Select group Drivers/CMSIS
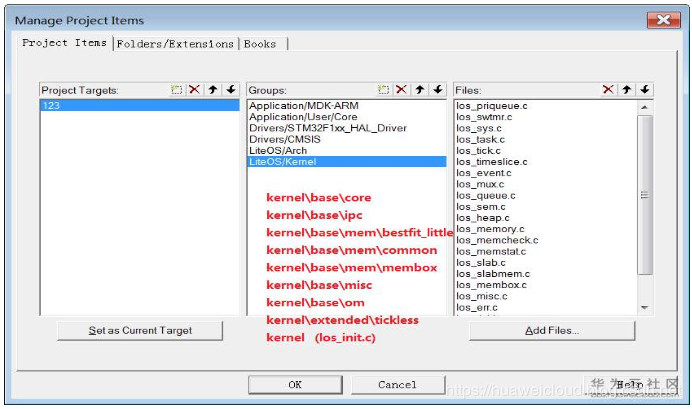 pos(347,139)
